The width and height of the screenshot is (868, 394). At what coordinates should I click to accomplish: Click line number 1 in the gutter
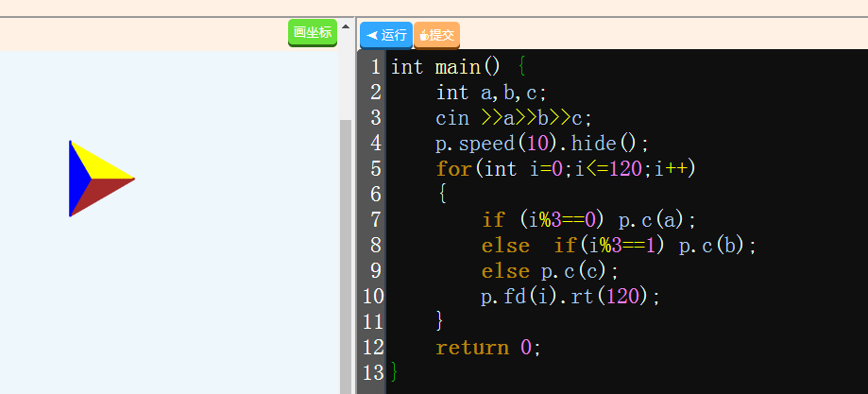pos(375,67)
